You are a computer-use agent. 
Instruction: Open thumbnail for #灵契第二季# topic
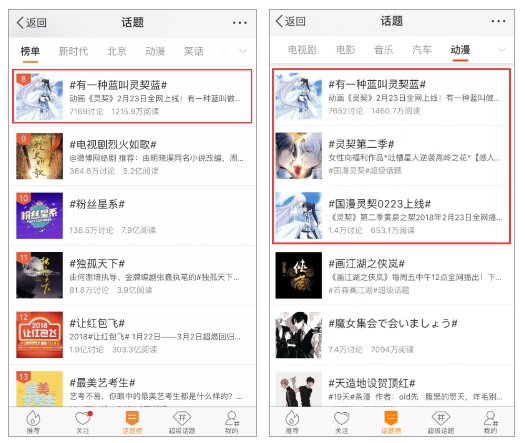click(299, 156)
